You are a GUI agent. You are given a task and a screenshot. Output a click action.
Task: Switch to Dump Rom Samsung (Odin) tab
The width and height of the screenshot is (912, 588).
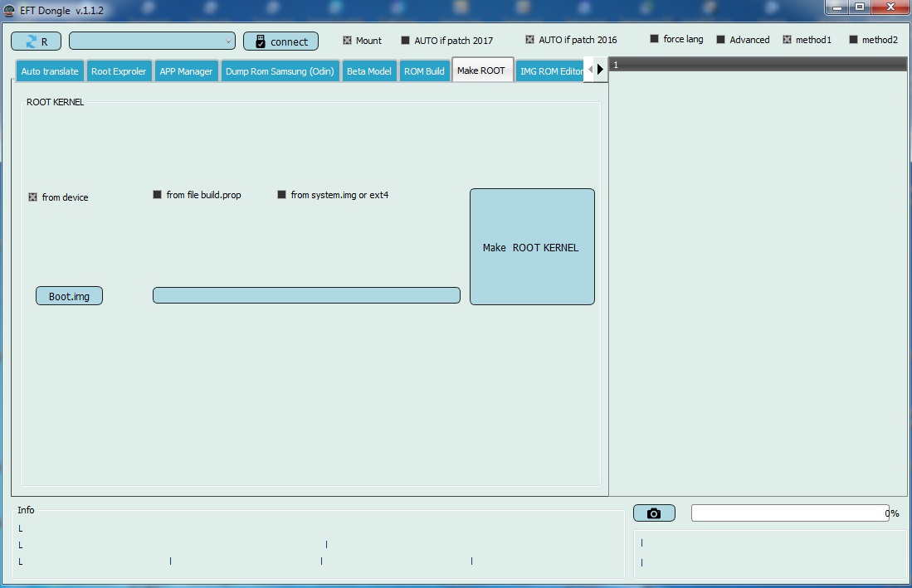pyautogui.click(x=280, y=70)
